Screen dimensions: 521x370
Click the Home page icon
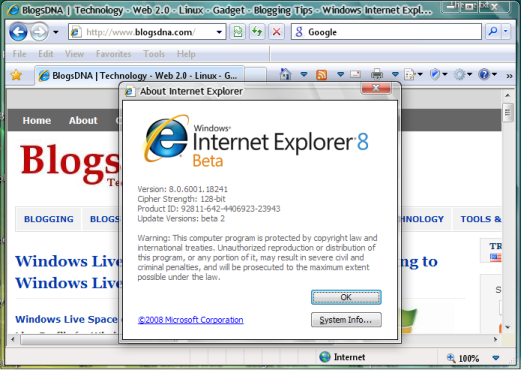click(x=285, y=74)
